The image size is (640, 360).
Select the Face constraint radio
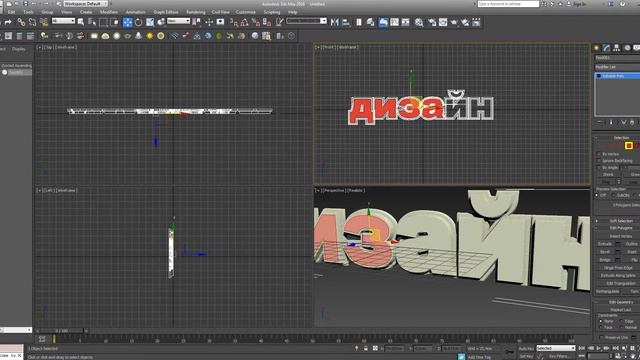[x=601, y=327]
